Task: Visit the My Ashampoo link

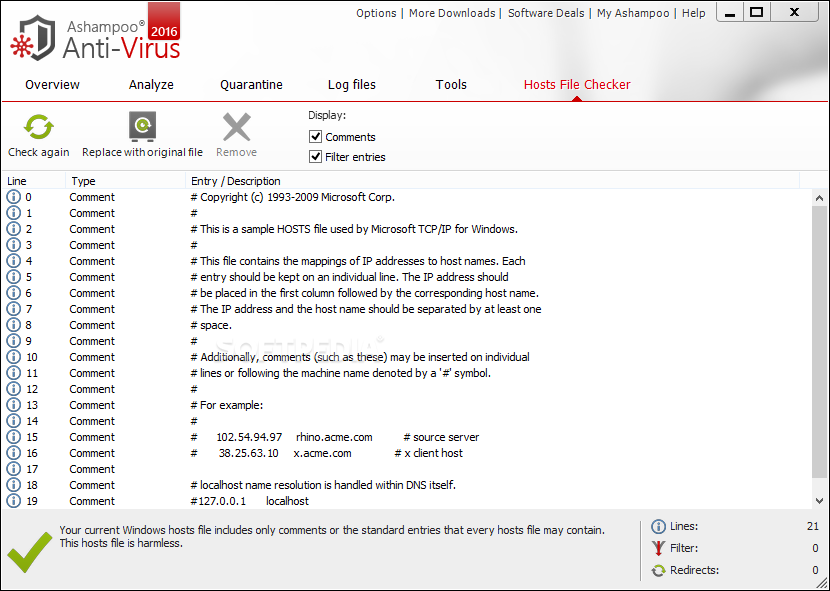Action: (633, 13)
